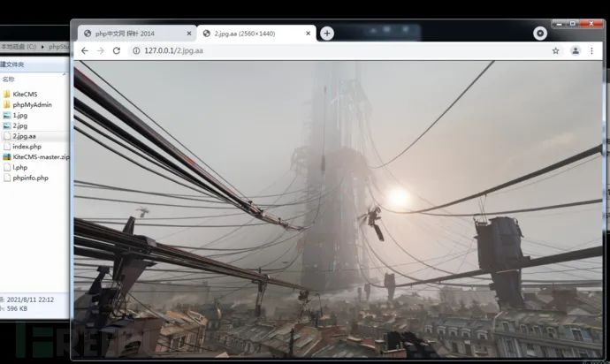Focus the address bar showing 127.0.0.1/2.jpg.aa
The height and width of the screenshot is (364, 610).
pos(339,51)
